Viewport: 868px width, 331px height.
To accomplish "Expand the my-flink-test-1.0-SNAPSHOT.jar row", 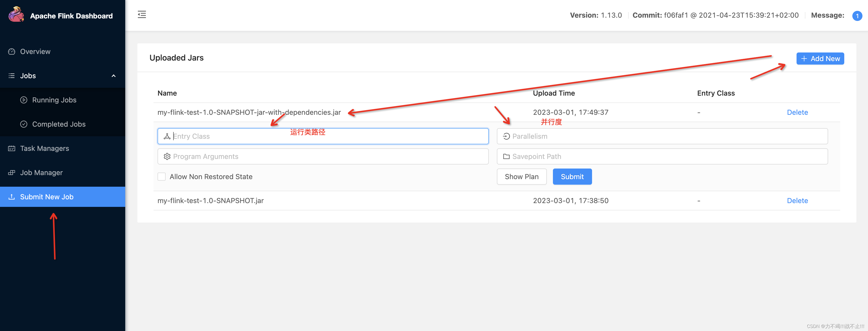I will click(210, 201).
